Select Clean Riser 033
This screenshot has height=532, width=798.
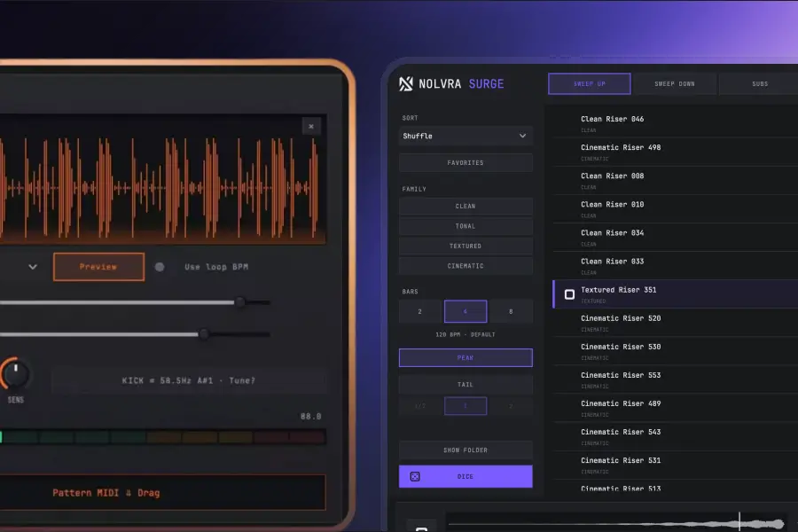point(675,266)
